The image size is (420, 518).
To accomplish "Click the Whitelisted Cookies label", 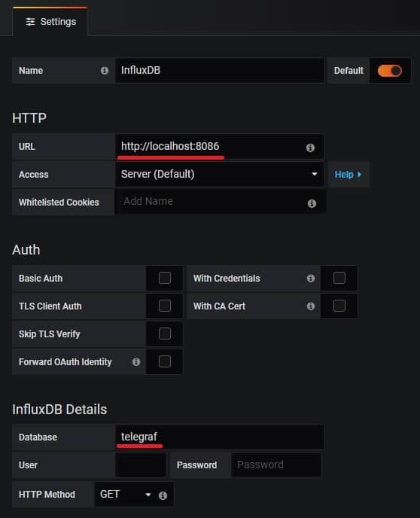I will coord(59,203).
